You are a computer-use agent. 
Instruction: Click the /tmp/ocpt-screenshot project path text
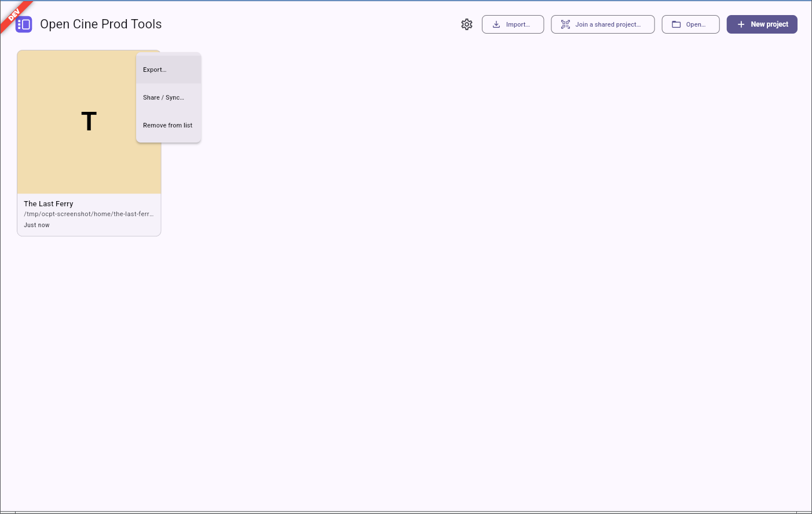[x=89, y=214]
